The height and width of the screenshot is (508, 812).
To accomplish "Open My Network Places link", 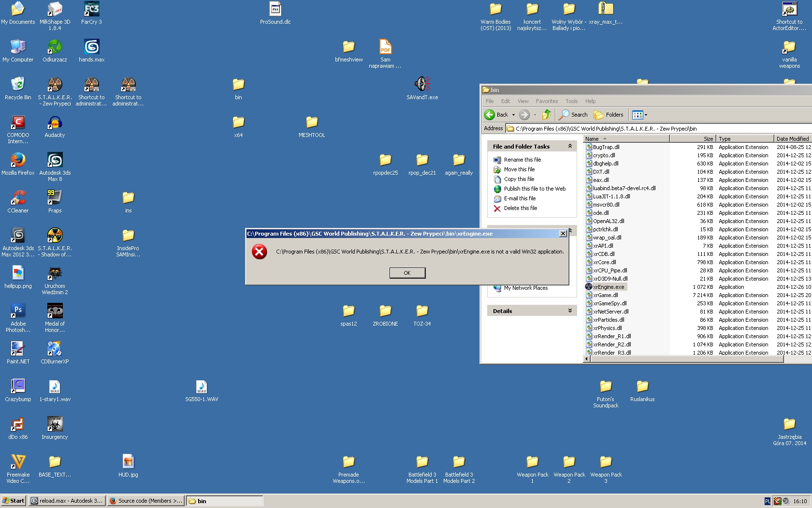I will [x=525, y=288].
